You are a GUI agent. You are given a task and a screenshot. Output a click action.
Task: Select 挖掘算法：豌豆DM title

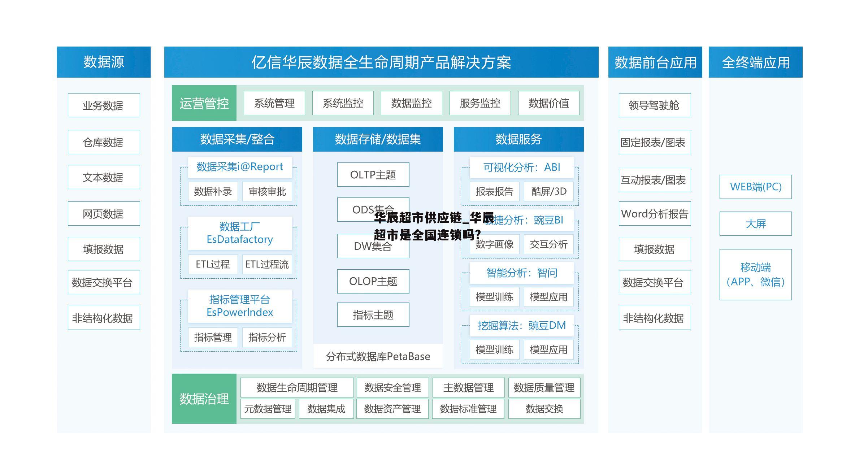point(522,325)
